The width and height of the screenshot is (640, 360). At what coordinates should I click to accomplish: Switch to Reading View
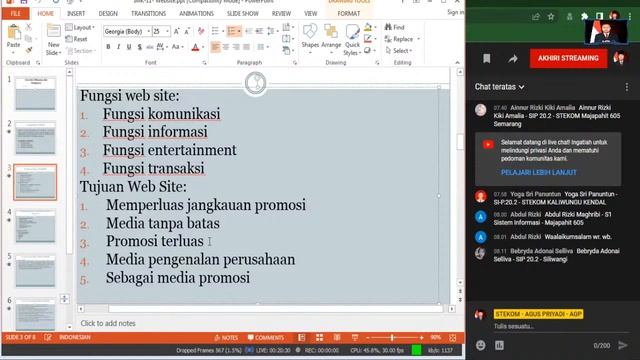(x=337, y=338)
